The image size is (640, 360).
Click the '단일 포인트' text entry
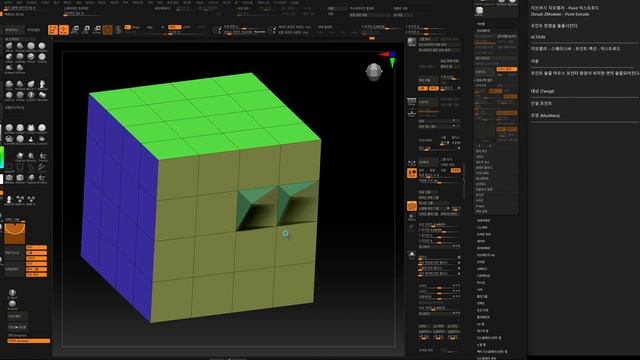click(x=541, y=104)
